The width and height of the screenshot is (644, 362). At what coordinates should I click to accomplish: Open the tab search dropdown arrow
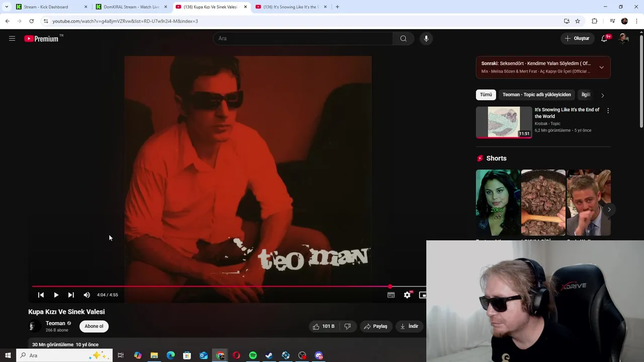coord(7,7)
